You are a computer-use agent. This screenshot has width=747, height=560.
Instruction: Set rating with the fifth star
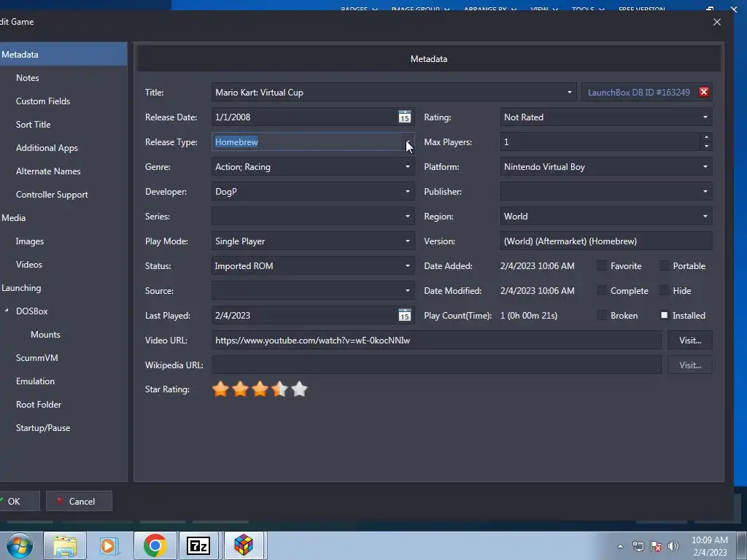click(299, 389)
